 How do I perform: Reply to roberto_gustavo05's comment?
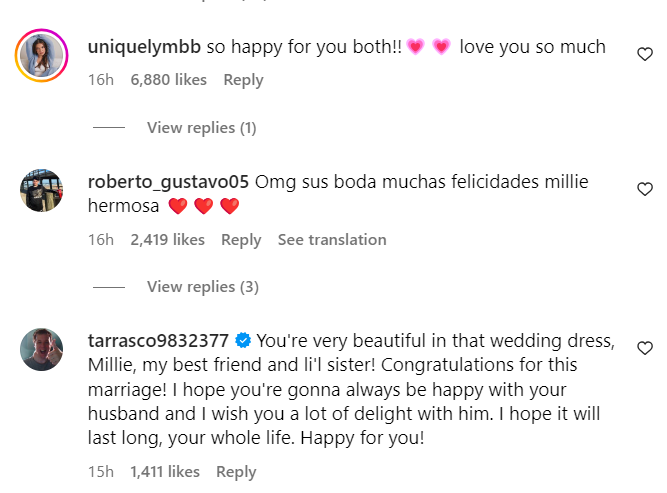tap(241, 240)
